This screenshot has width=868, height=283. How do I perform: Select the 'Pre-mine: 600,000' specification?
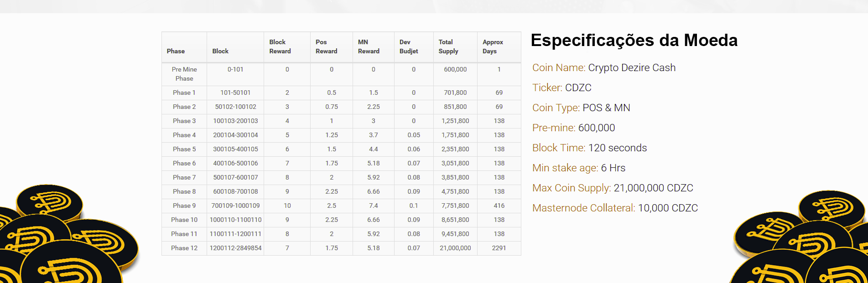click(x=574, y=128)
